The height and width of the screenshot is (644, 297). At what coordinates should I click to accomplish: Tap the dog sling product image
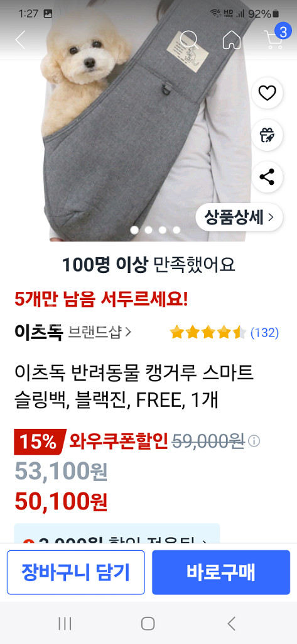tap(148, 123)
